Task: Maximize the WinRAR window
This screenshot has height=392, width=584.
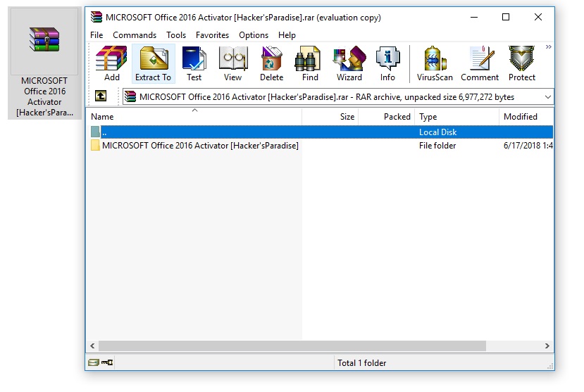Action: [505, 17]
